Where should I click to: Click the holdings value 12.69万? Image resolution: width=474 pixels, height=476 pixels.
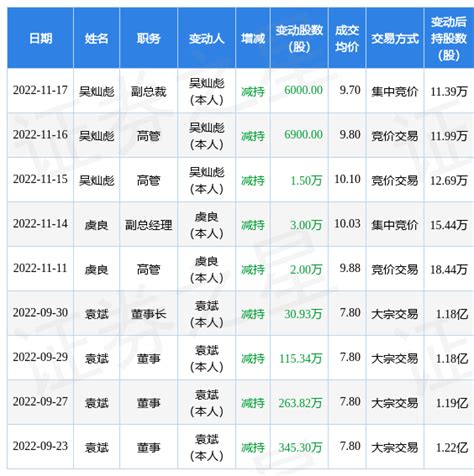coord(449,180)
